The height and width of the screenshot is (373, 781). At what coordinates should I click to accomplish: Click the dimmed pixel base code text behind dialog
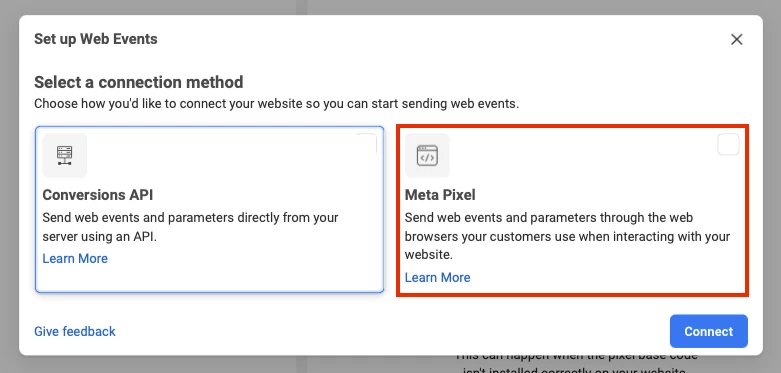pyautogui.click(x=577, y=364)
